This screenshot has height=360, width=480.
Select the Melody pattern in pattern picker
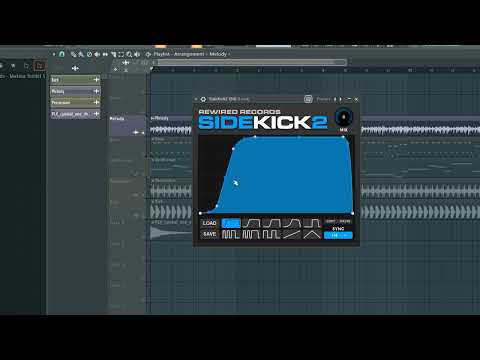pyautogui.click(x=75, y=91)
